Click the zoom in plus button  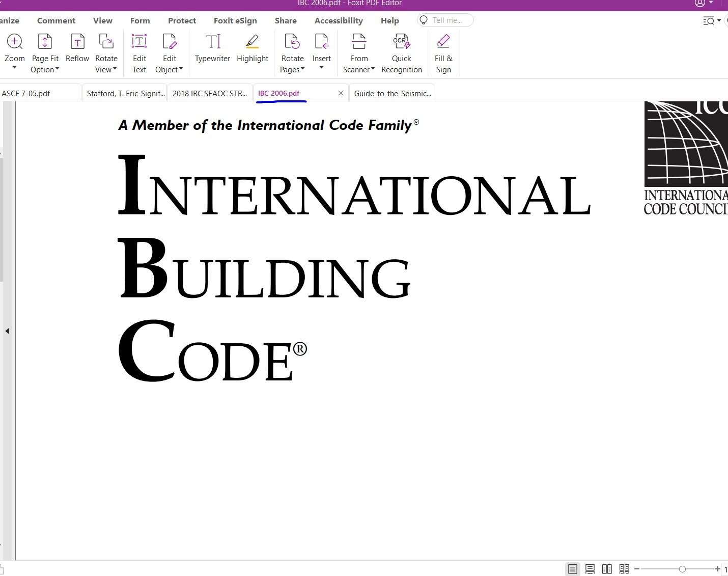(717, 569)
